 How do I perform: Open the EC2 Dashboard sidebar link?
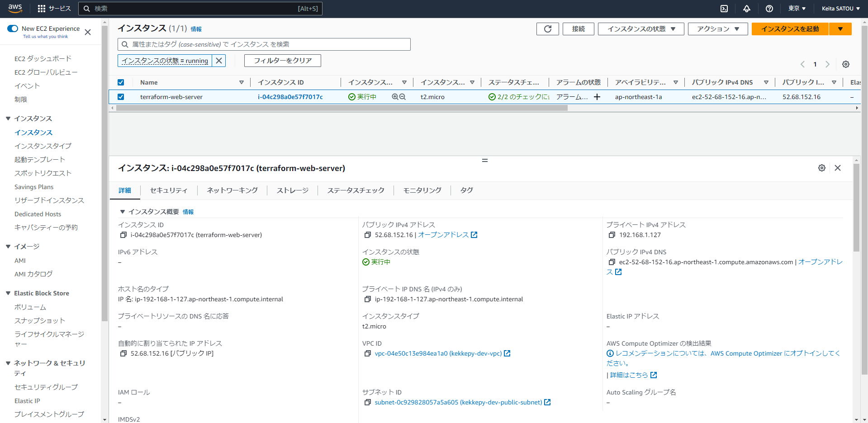tap(43, 59)
